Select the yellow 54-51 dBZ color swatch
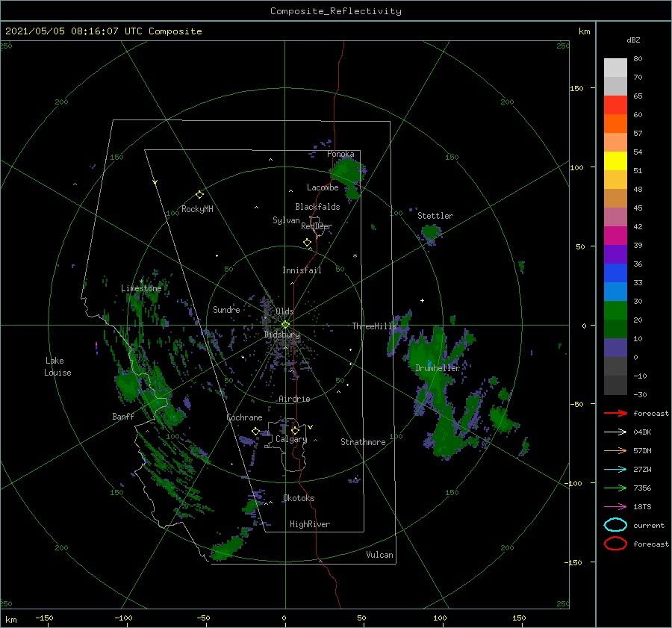Screen dimensions: 672x628 (615, 161)
